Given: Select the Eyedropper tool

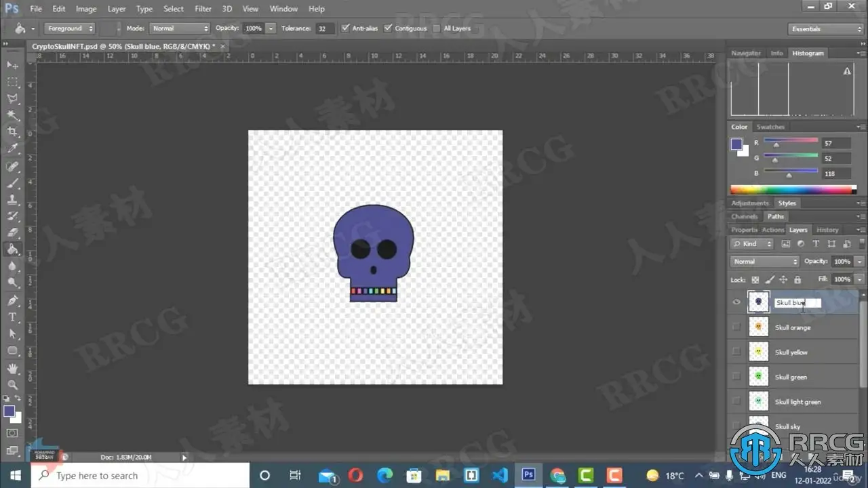Looking at the screenshot, I should click(12, 149).
